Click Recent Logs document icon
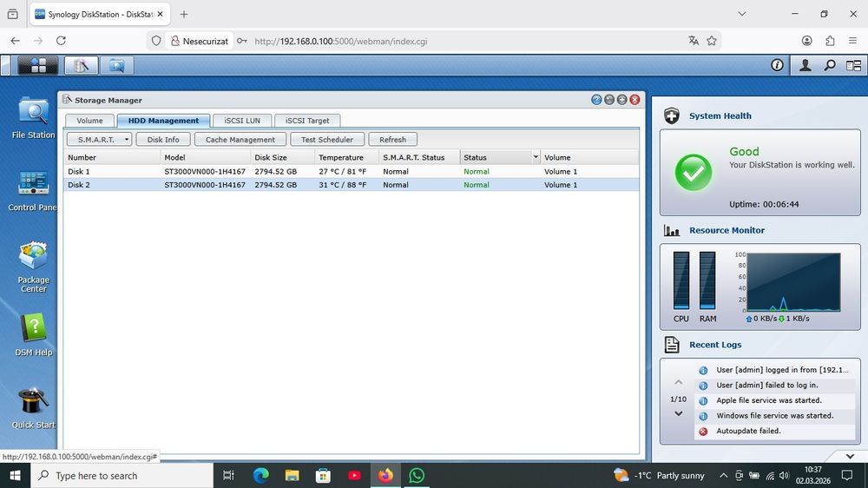This screenshot has height=488, width=868. [672, 345]
